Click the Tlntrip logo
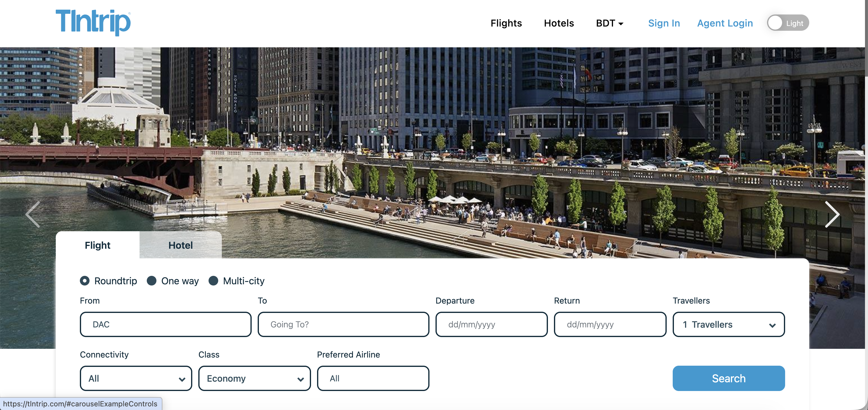 (x=93, y=22)
